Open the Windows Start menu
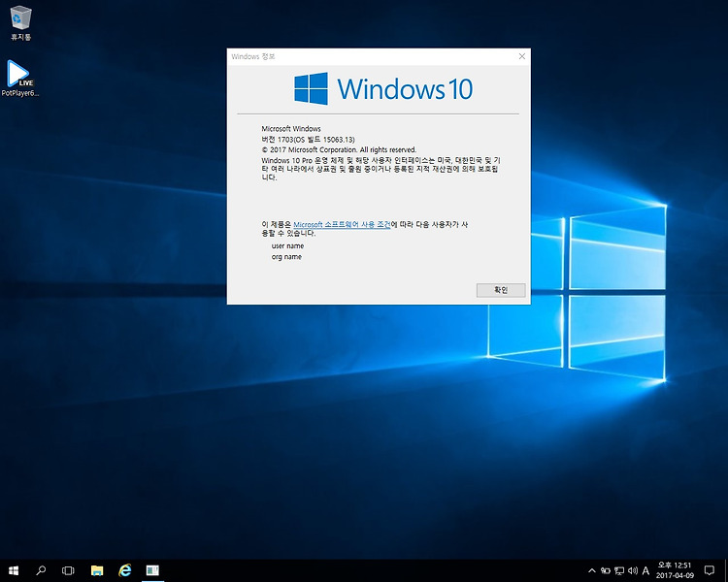Screen dimensions: 728x582 [x=14, y=570]
